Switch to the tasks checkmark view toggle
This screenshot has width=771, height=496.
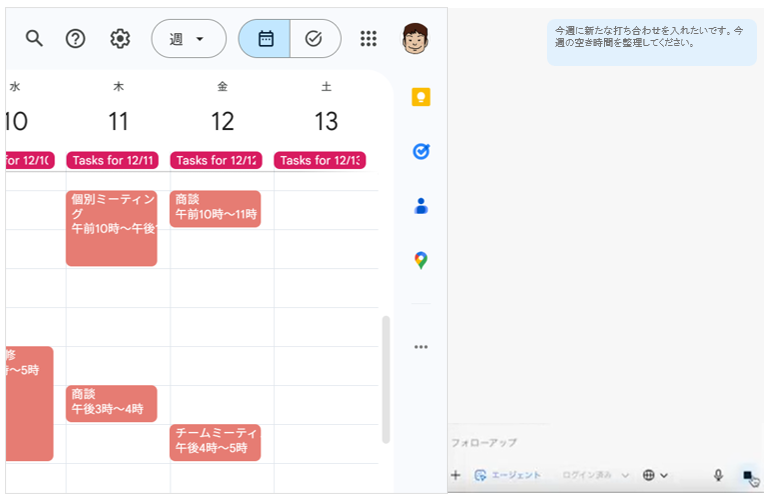[x=315, y=38]
